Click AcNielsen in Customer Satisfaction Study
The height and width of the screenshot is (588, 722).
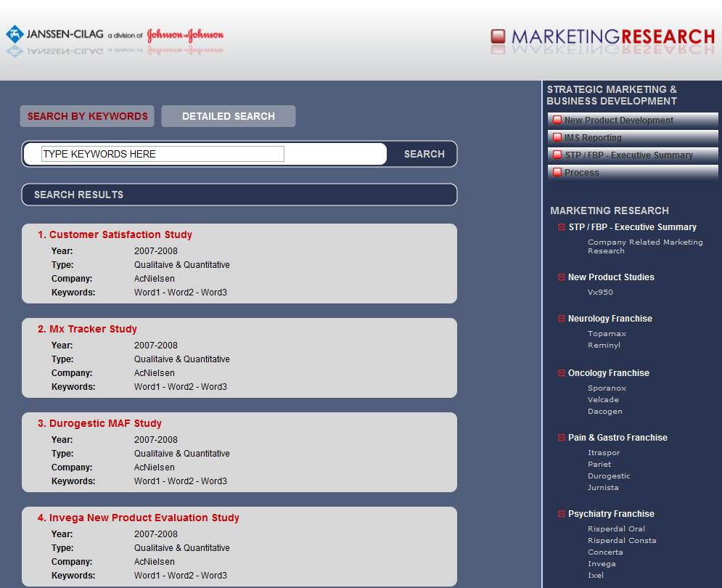coord(155,278)
